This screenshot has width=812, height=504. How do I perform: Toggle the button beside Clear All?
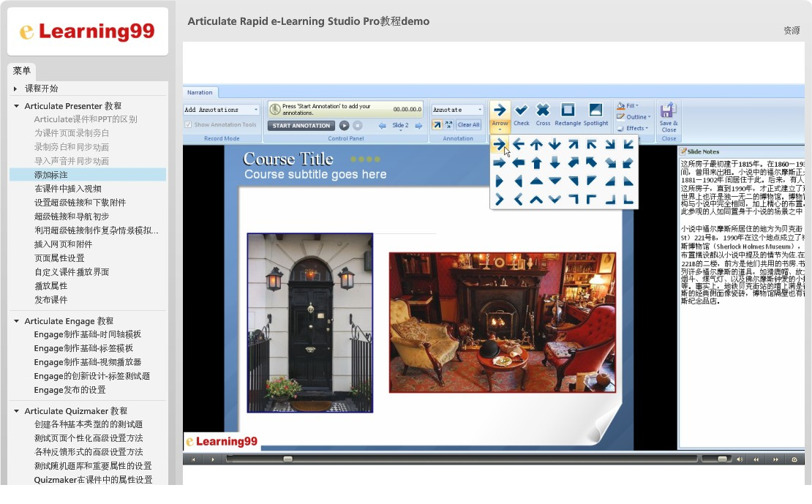[448, 125]
